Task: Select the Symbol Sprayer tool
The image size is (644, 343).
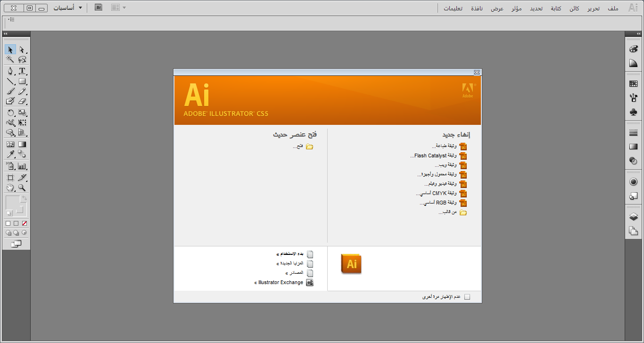Action: coord(10,166)
